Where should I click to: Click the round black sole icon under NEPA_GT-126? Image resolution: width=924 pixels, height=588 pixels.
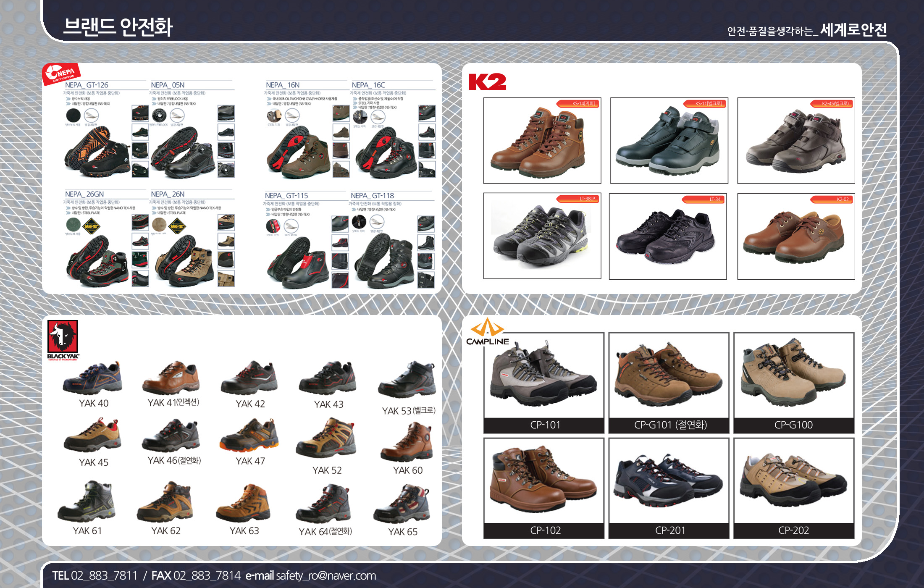[x=73, y=115]
